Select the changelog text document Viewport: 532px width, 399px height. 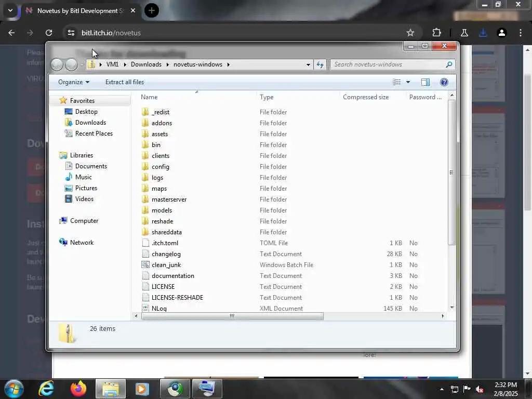tap(166, 254)
